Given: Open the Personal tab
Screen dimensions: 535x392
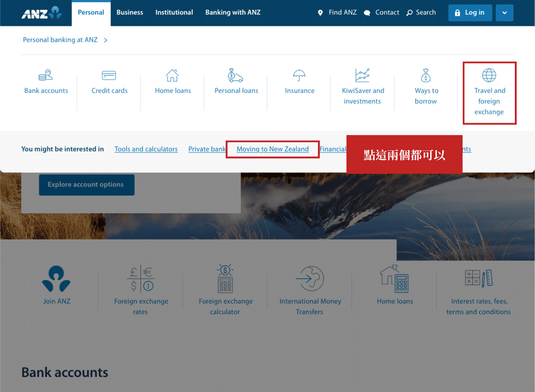Looking at the screenshot, I should (x=91, y=13).
